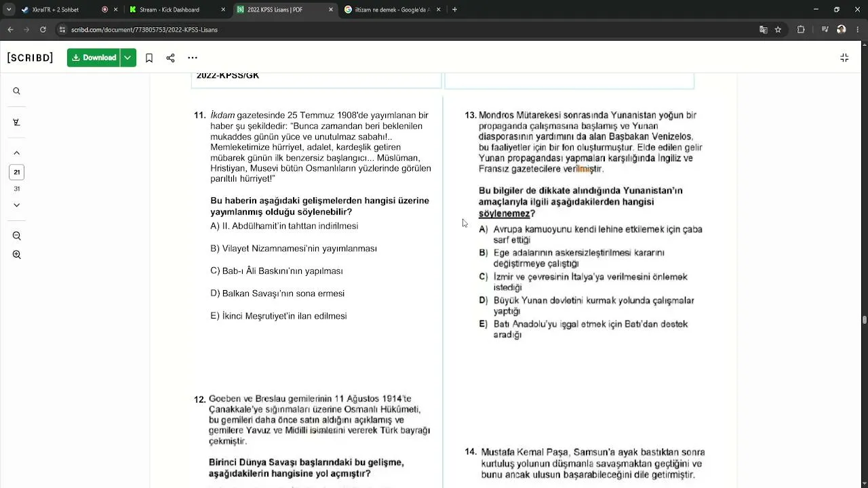Click the 2022-KPSS/GK page header text
Screen dimensions: 868x488
(x=228, y=75)
